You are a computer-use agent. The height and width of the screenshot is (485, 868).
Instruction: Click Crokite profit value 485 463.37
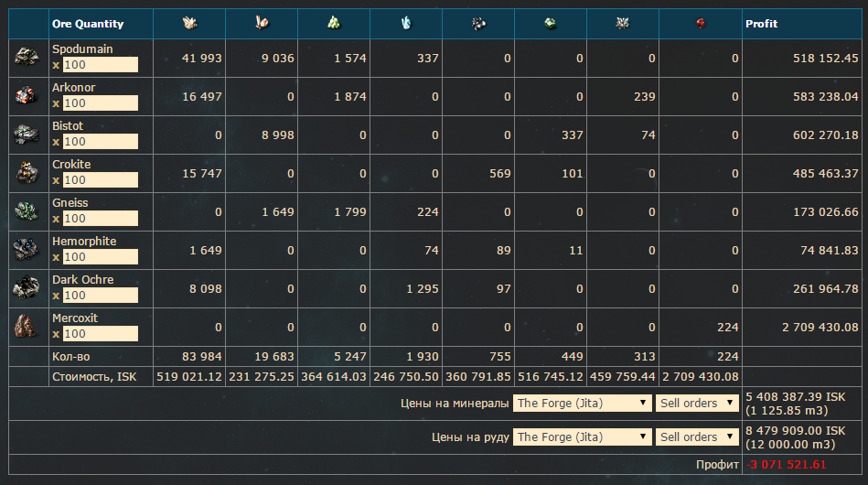pos(825,173)
